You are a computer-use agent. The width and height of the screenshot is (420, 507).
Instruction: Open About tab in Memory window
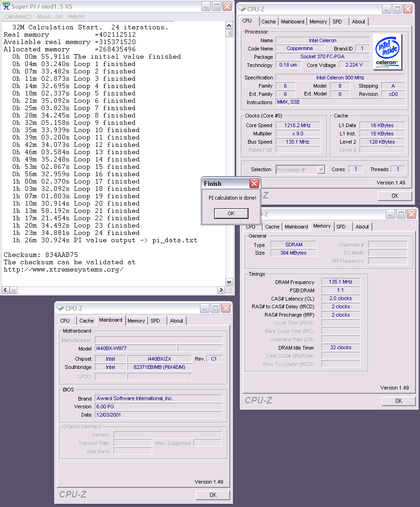click(362, 227)
